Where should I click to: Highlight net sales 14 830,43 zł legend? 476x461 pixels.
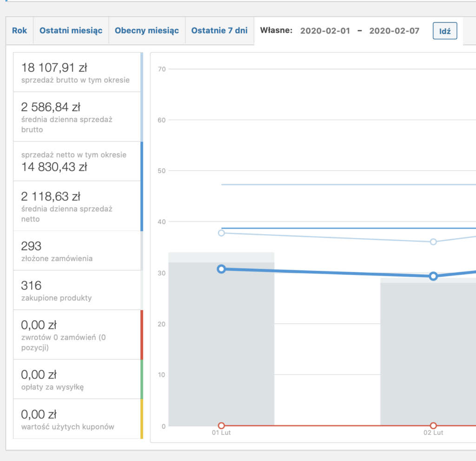[x=78, y=161]
